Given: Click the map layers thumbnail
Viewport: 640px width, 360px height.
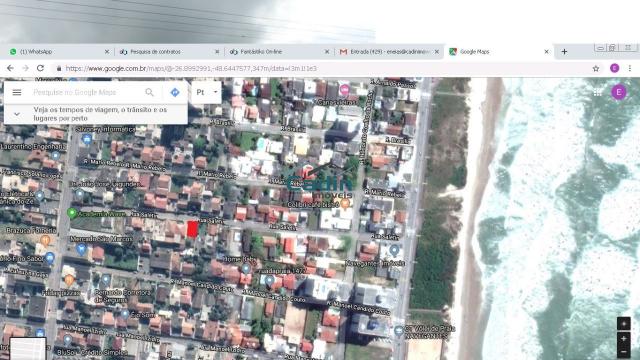Looking at the screenshot, I should [x=28, y=349].
